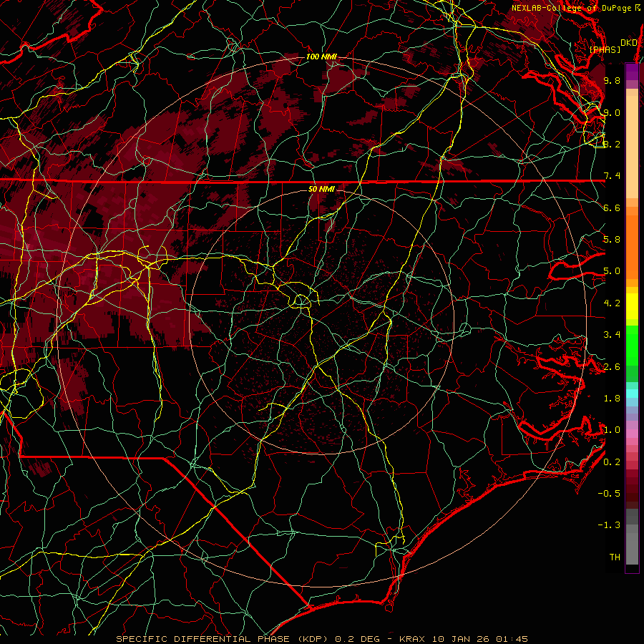
Task: Click the 8.2 scale value
Action: coord(612,144)
